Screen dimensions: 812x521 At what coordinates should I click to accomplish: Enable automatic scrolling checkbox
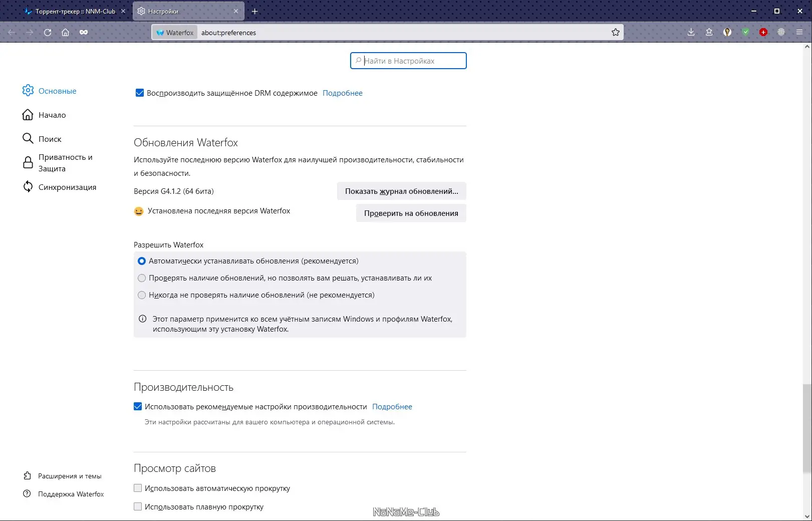(x=138, y=488)
